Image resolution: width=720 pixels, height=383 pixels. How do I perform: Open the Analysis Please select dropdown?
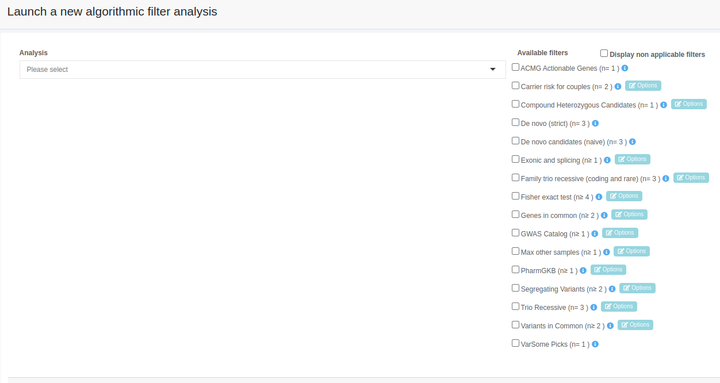262,69
